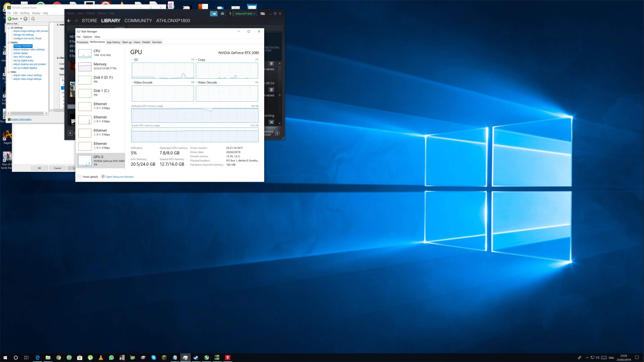
Task: Click Steam's question mark help icon
Action: (x=230, y=14)
